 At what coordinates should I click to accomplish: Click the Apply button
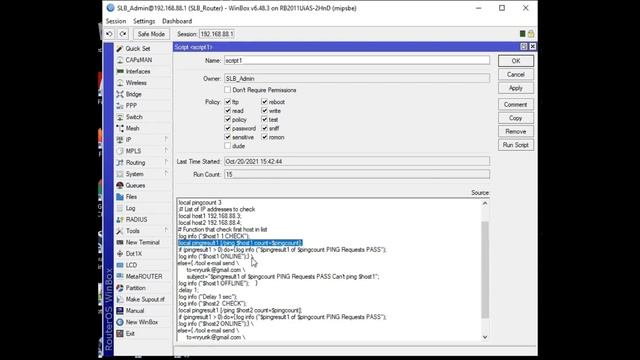click(516, 88)
